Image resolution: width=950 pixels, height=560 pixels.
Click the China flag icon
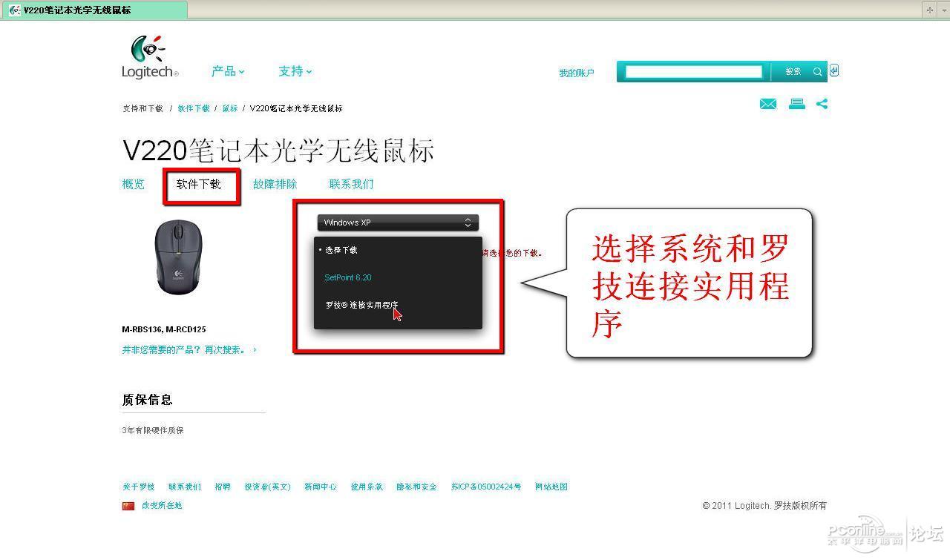tap(128, 506)
